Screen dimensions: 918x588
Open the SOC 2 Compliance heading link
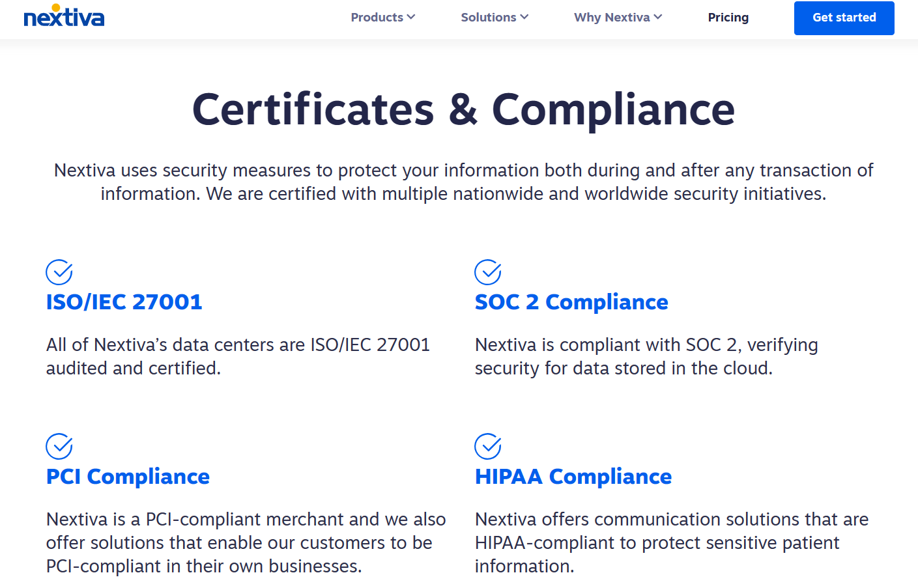click(x=571, y=302)
